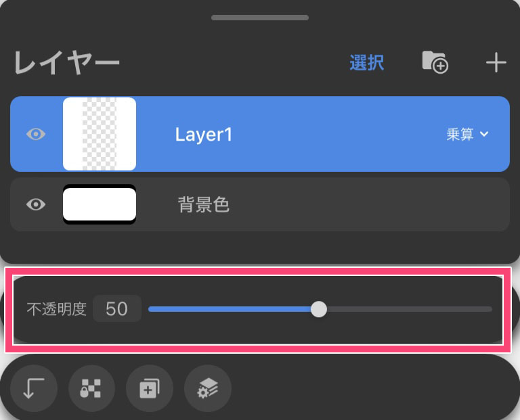Screen dimensions: 520x420
Task: Click the panel drag handle at top
Action: pos(260,17)
